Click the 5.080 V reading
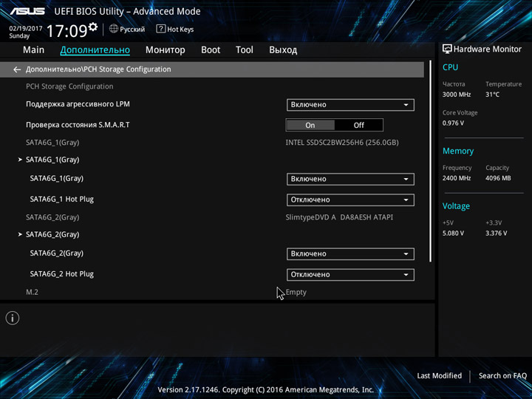Image resolution: width=532 pixels, height=399 pixels. coord(453,233)
